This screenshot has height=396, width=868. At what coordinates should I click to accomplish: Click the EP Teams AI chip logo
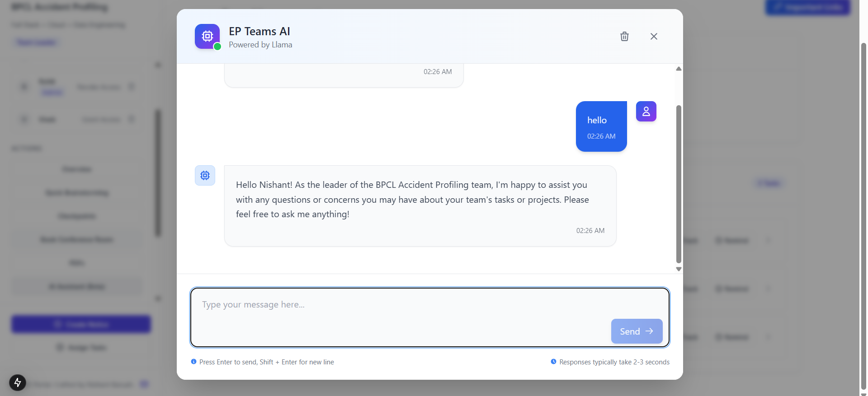207,36
